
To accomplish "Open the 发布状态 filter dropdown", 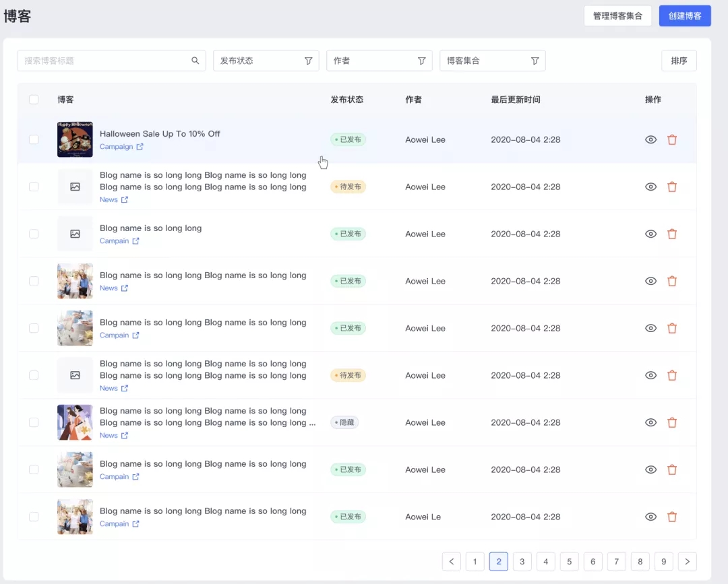I will (266, 61).
